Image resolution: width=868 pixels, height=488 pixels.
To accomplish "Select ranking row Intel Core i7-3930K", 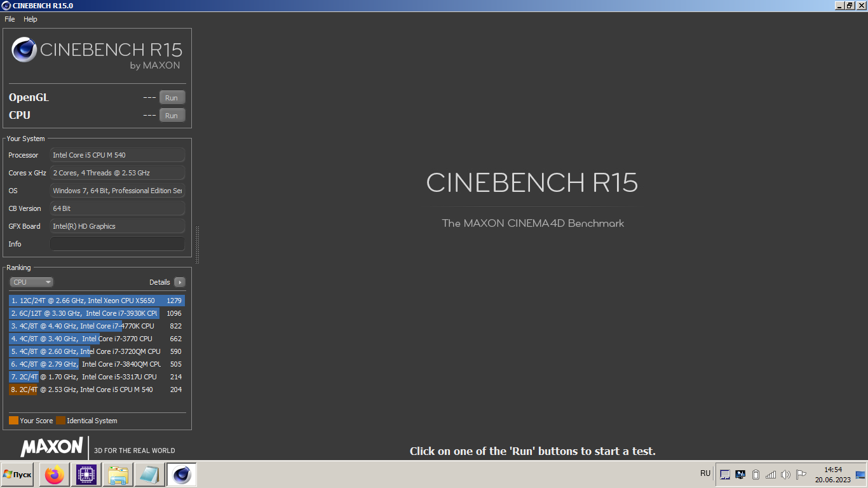I will pos(97,313).
